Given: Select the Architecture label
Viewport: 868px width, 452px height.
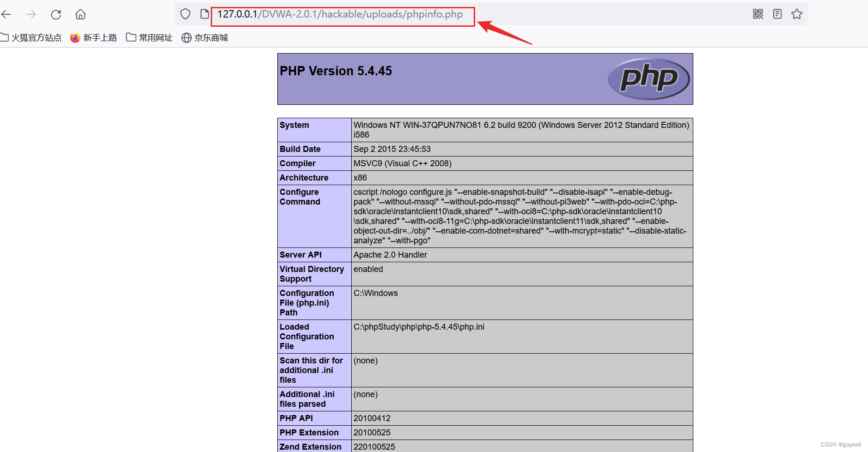Looking at the screenshot, I should coord(304,178).
